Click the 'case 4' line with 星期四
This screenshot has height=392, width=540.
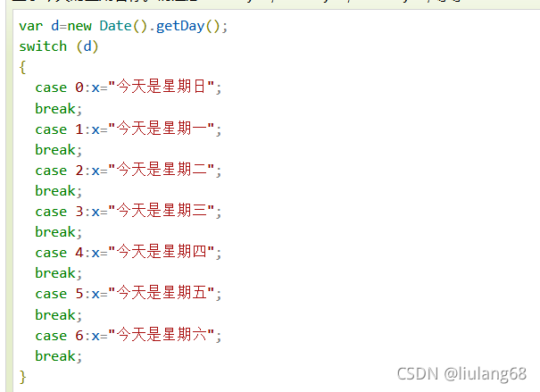pos(129,252)
